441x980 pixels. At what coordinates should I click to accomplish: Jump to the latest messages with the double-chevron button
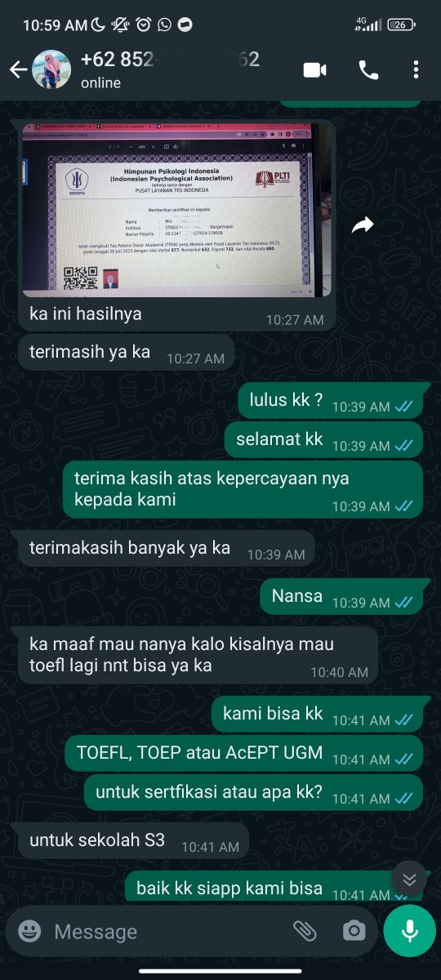[x=409, y=879]
